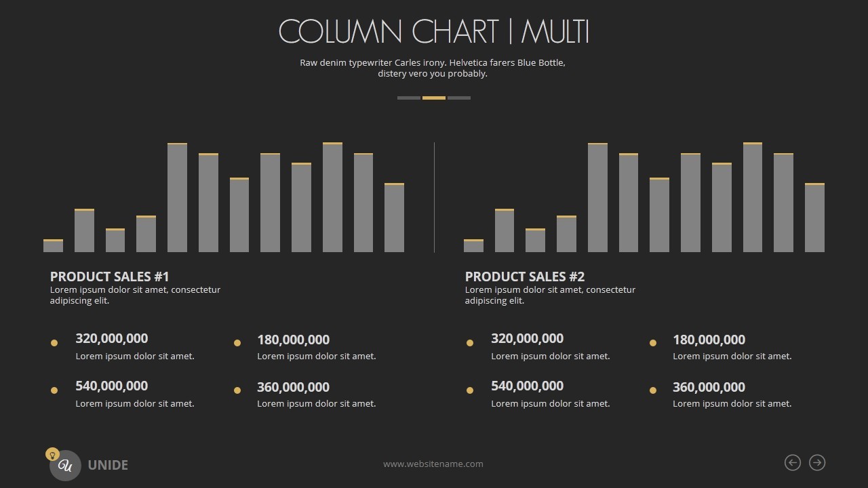This screenshot has height=488, width=868.
Task: Select the first gray indicator dash
Action: coord(408,98)
